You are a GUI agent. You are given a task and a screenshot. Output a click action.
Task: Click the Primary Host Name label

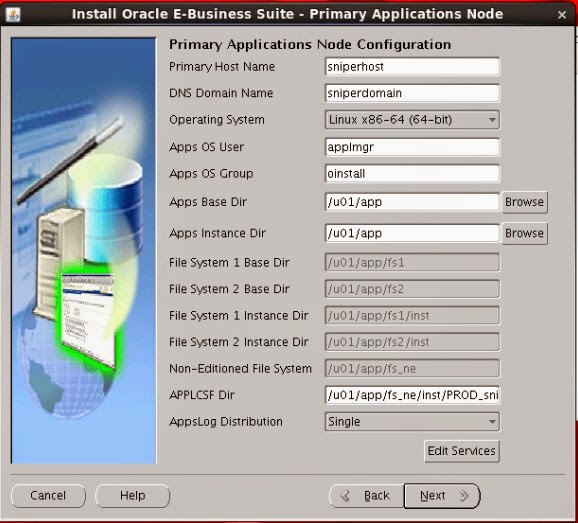[x=222, y=67]
